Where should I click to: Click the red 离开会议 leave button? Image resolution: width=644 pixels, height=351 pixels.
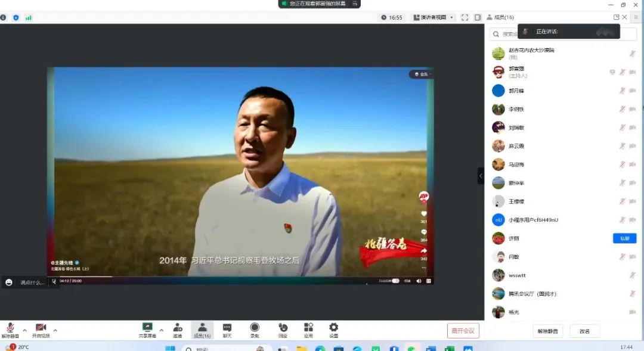463,331
